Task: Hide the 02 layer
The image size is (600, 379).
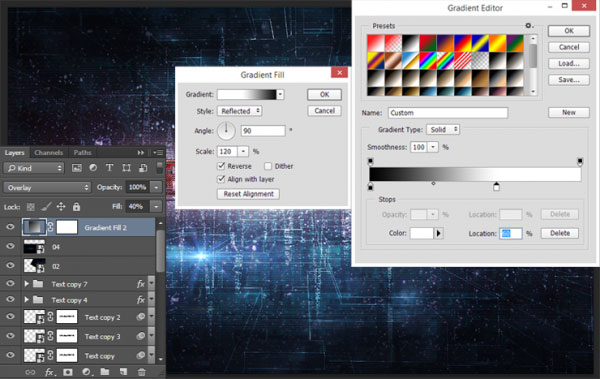Action: coord(10,265)
